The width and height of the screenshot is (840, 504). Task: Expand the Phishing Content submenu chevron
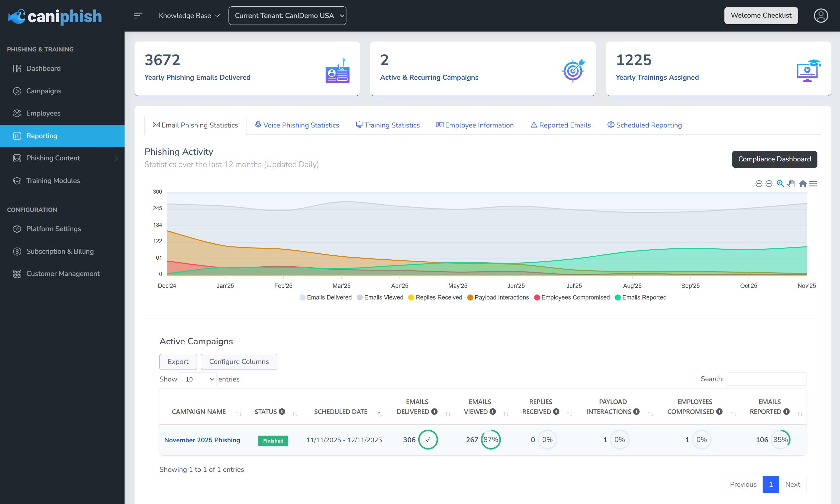pos(116,158)
